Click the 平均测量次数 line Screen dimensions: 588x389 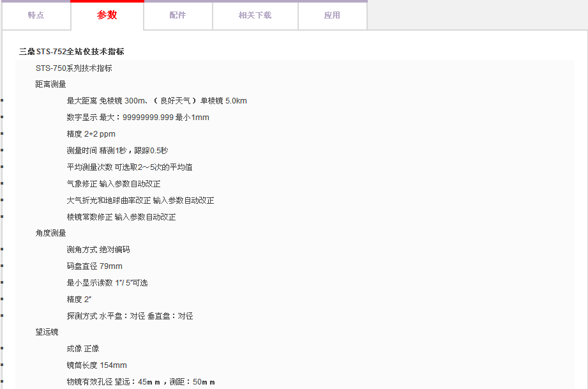(x=130, y=167)
